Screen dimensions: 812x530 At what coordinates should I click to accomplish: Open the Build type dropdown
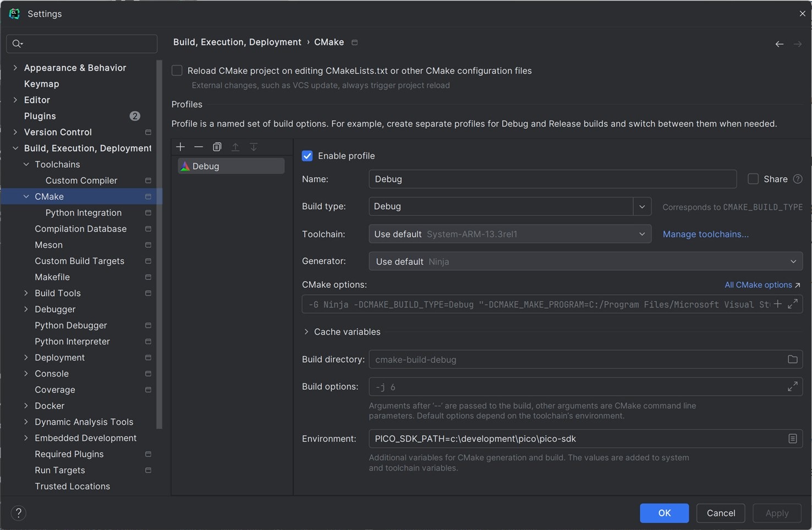(x=641, y=206)
